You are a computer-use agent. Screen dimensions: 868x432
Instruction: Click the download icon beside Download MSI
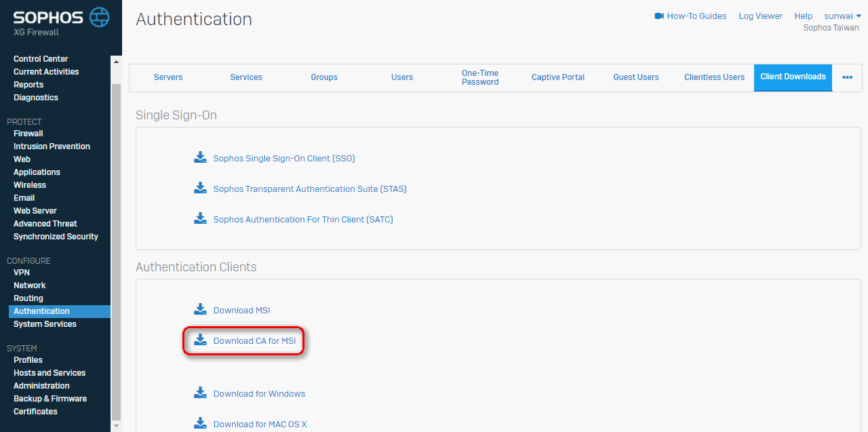200,309
